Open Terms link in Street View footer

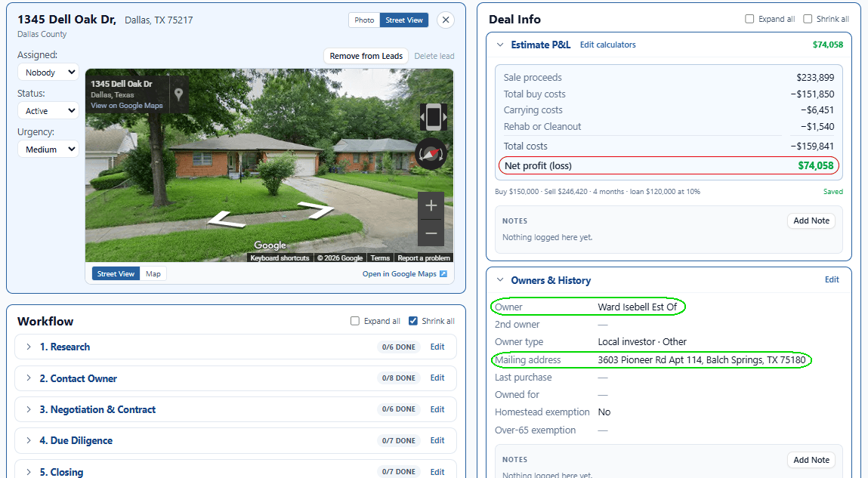coord(380,258)
